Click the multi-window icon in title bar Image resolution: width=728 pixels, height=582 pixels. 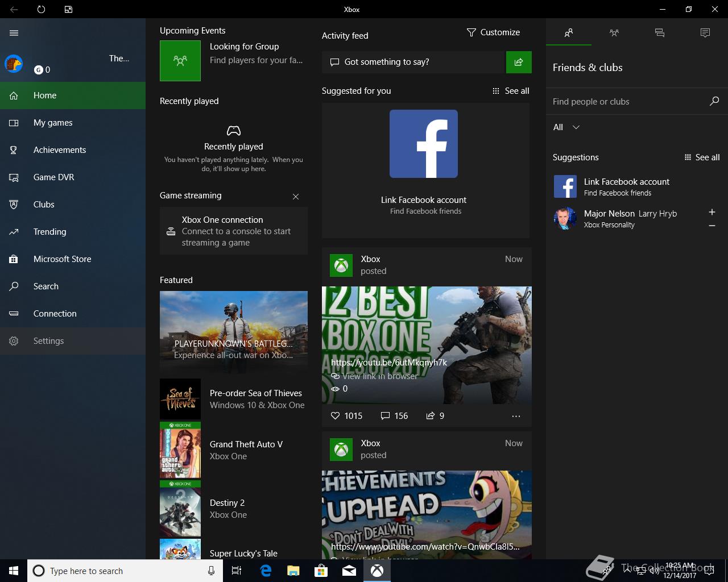coord(68,9)
